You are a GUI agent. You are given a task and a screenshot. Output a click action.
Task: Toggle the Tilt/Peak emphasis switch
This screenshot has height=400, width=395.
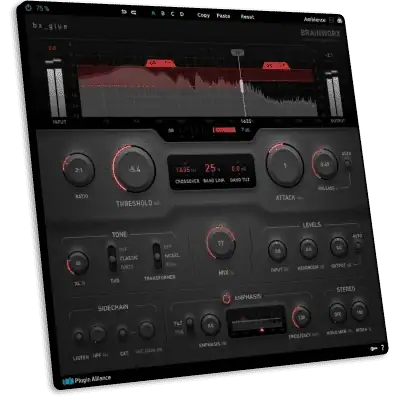[x=190, y=324]
